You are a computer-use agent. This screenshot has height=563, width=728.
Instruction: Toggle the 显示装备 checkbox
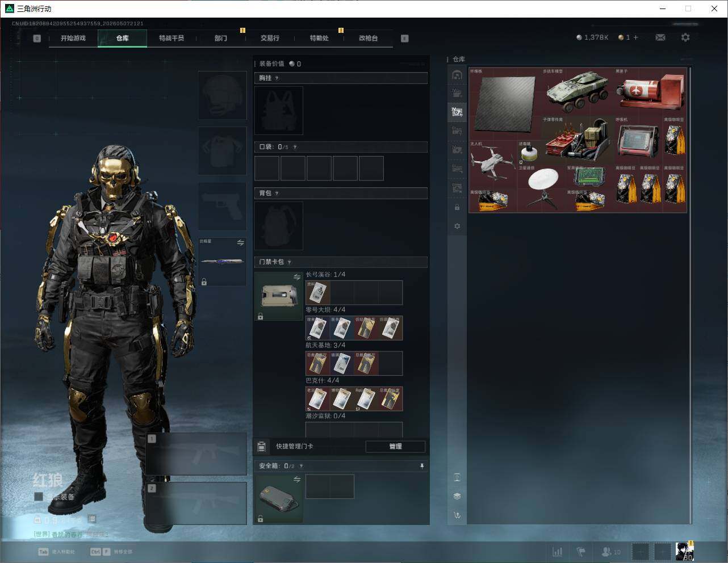(x=39, y=497)
